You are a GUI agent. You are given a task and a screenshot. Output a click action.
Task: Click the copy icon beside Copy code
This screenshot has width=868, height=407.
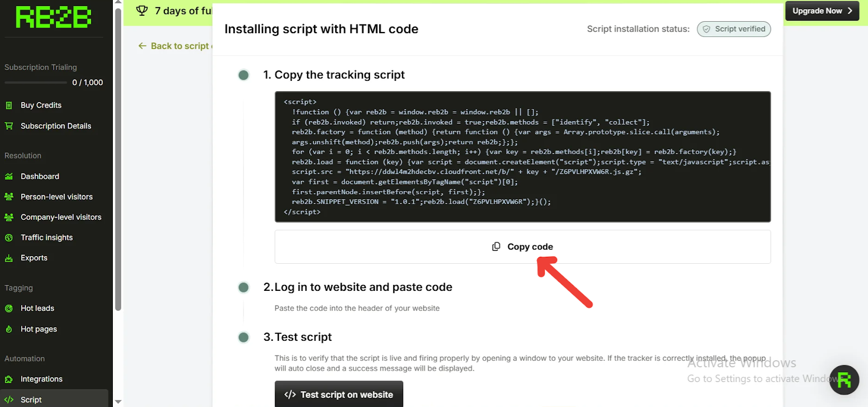point(496,246)
